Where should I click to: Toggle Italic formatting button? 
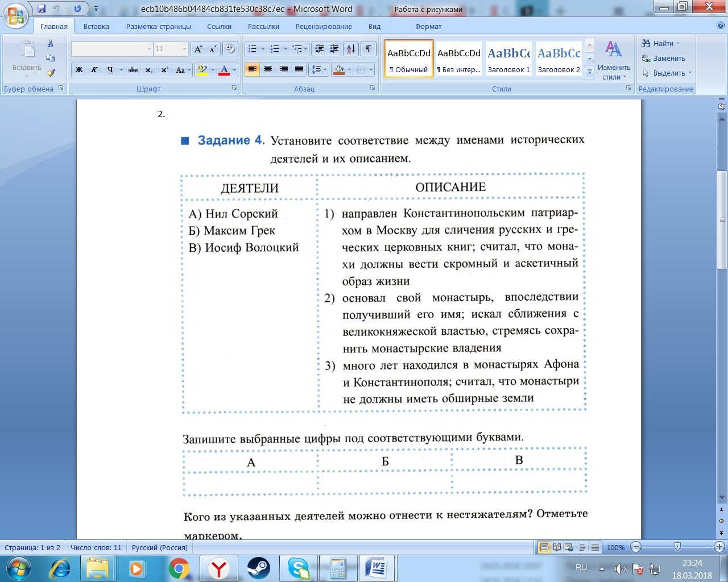point(94,70)
